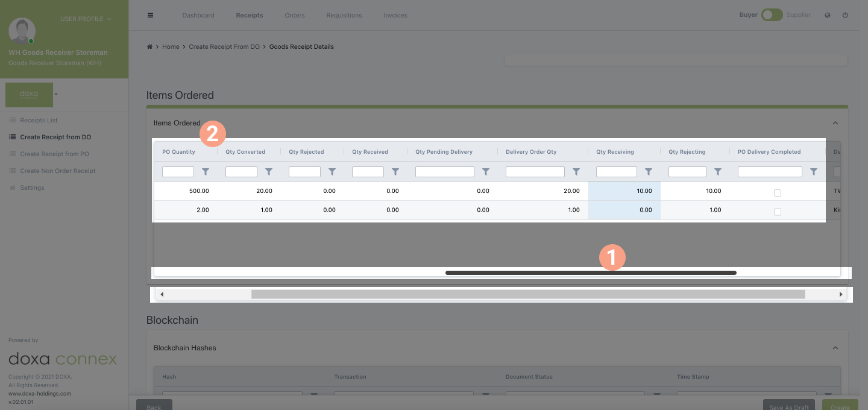Click PO Quantity filter input

(x=178, y=172)
